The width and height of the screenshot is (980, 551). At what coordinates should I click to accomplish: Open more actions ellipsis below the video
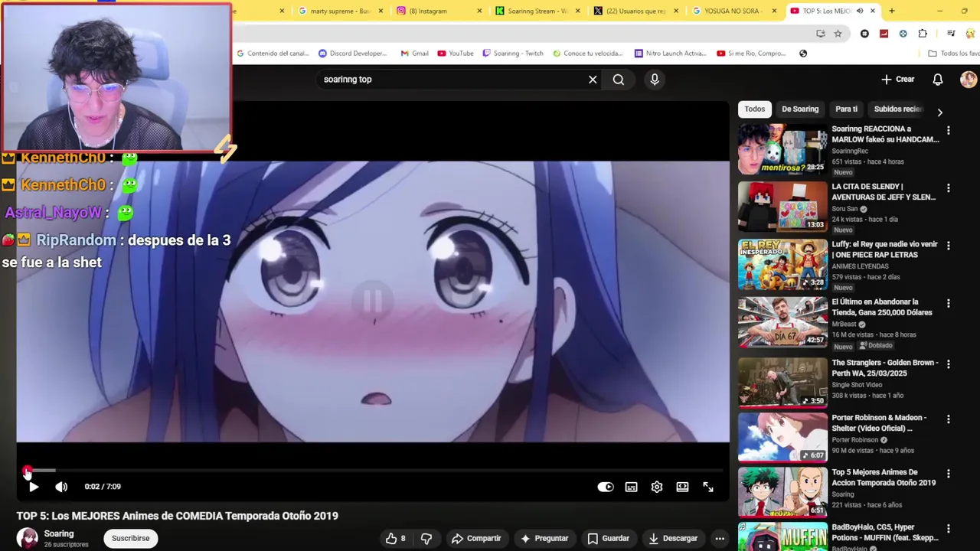click(x=720, y=538)
